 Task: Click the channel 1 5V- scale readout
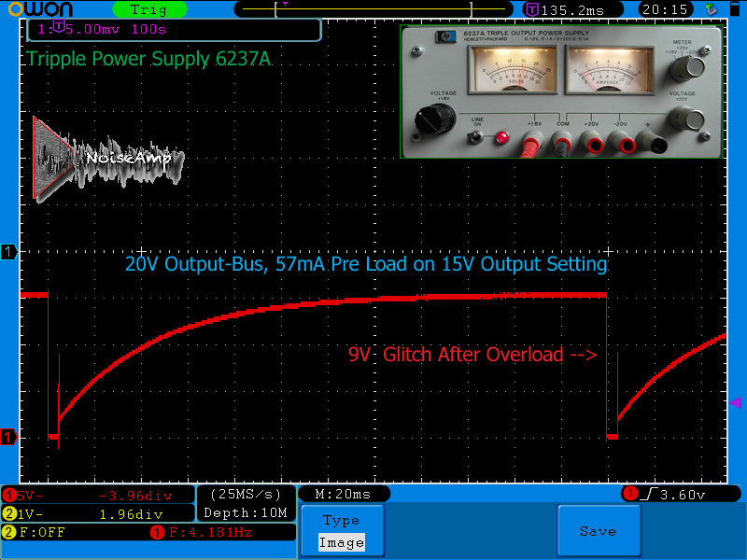tap(31, 496)
